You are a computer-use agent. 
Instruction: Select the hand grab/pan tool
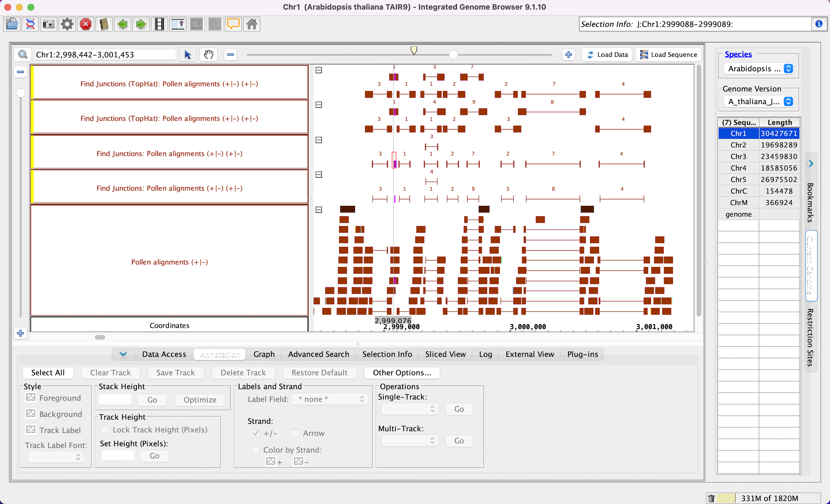209,55
